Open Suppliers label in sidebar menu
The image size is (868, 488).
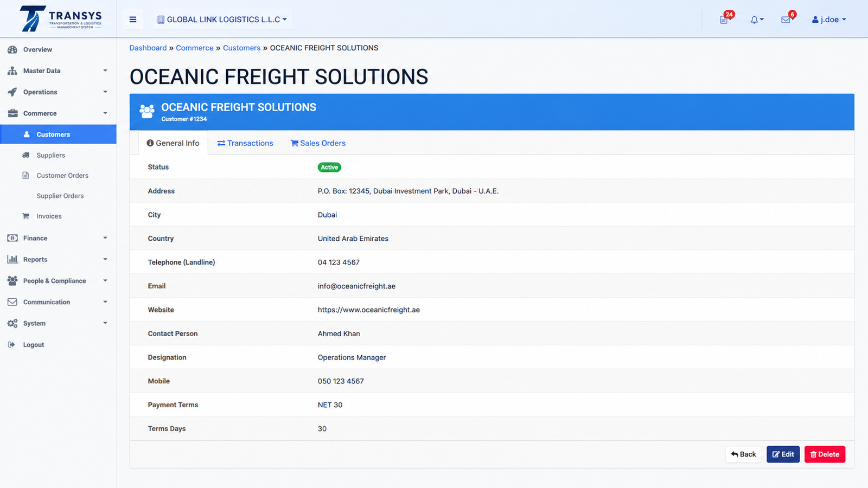(51, 155)
